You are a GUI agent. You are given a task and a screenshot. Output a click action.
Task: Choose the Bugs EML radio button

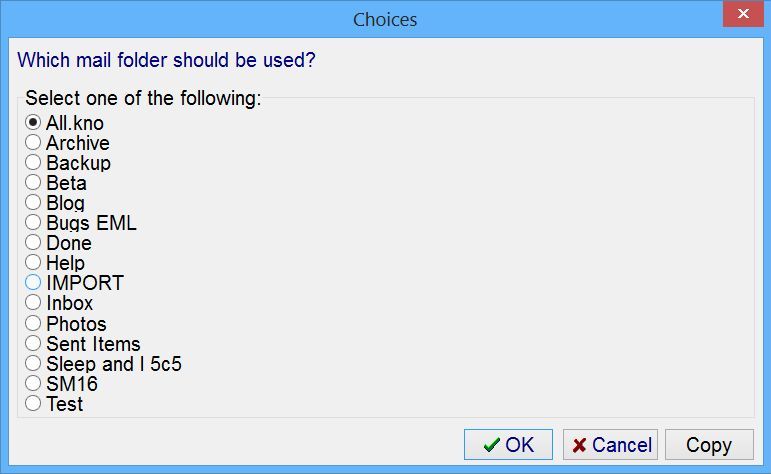click(x=33, y=223)
